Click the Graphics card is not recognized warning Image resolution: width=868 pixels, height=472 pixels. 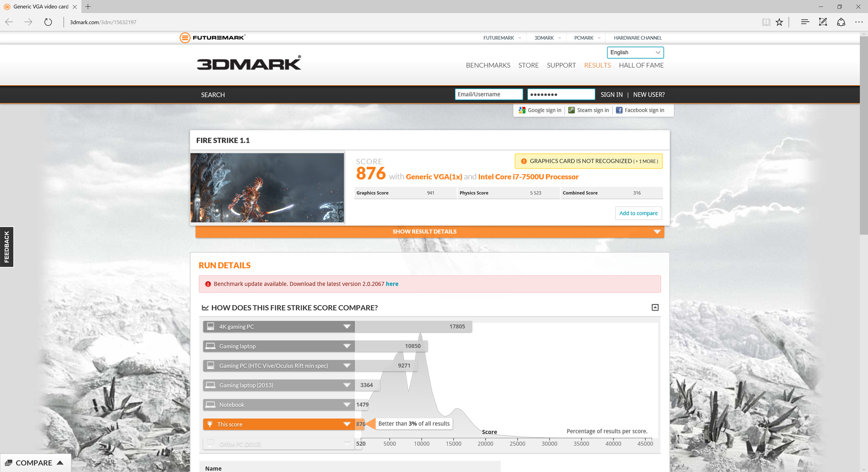click(589, 161)
